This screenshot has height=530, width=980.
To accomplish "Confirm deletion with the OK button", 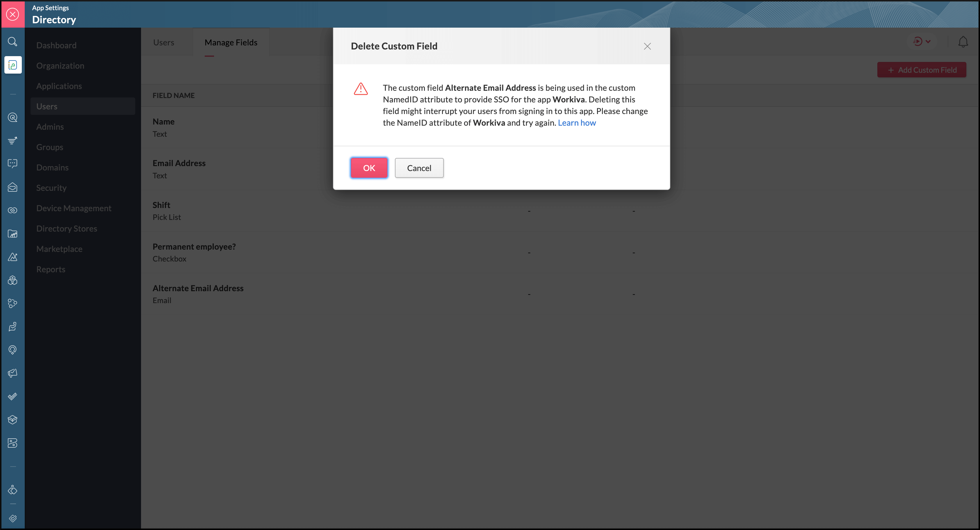I will click(369, 168).
